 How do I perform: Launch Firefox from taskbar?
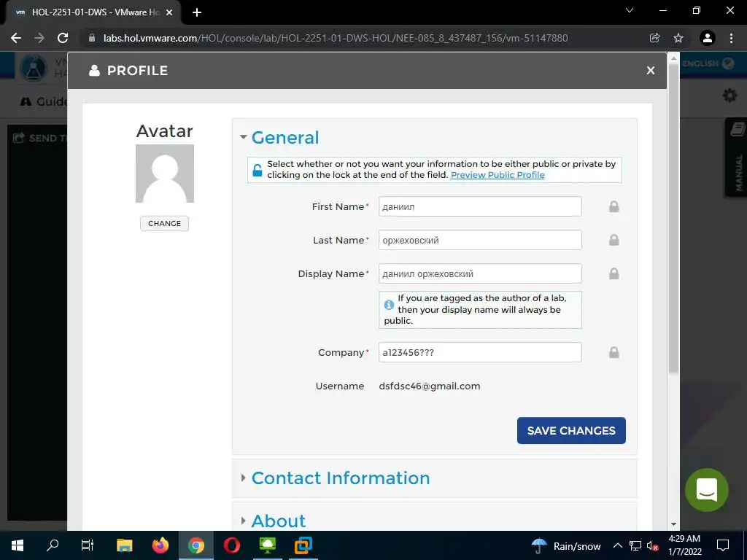coord(160,545)
